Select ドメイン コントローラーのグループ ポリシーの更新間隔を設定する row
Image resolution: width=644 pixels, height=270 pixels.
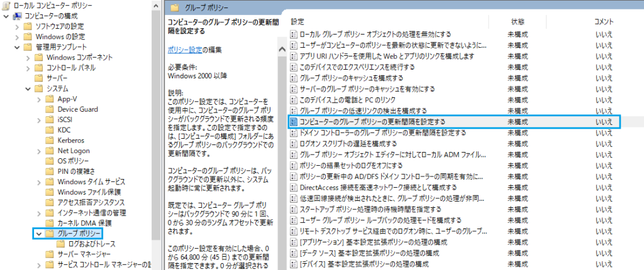coord(453,133)
